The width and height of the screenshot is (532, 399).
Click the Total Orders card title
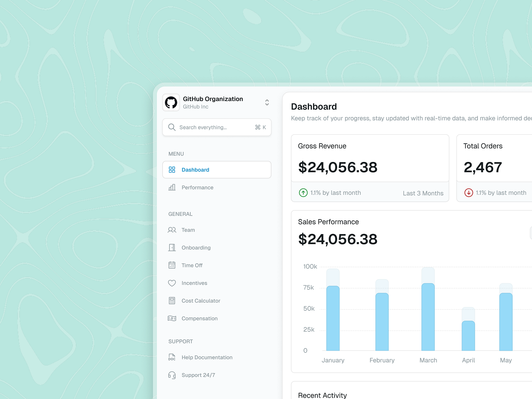(483, 146)
